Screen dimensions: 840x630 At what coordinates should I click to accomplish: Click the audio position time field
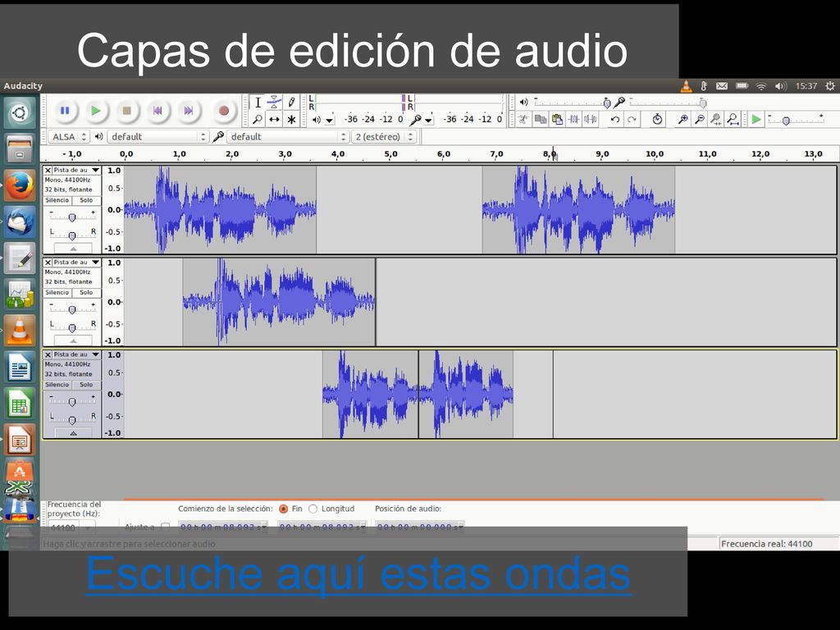[419, 527]
